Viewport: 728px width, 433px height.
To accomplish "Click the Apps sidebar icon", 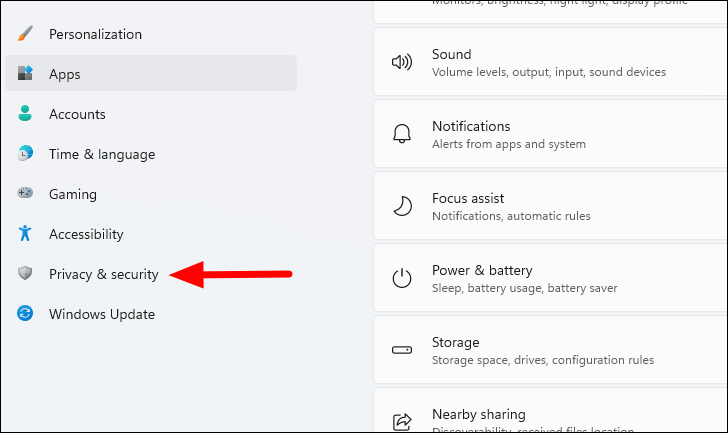I will pos(26,74).
